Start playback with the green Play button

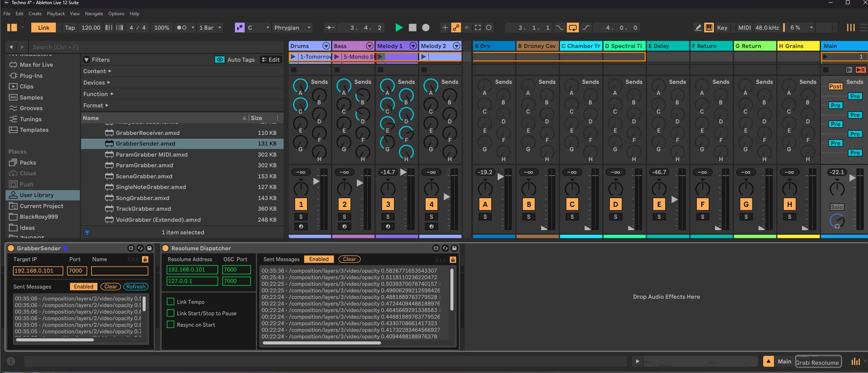(399, 28)
